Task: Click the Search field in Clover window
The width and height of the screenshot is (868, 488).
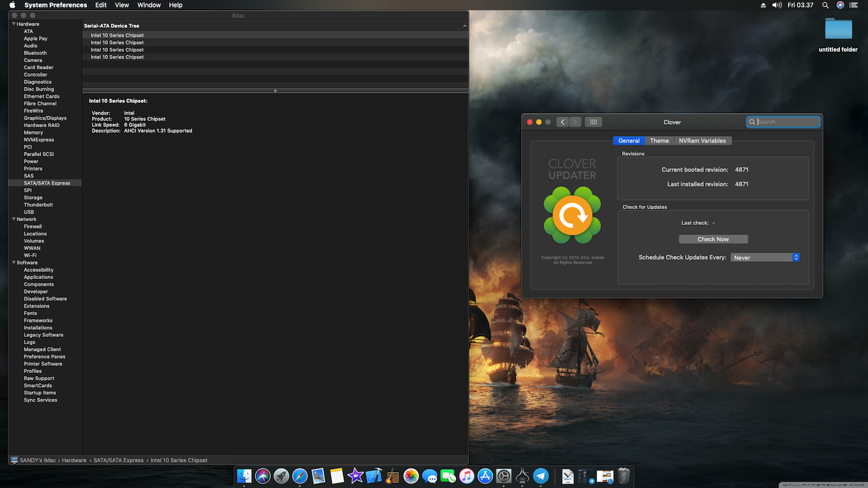Action: click(x=783, y=122)
